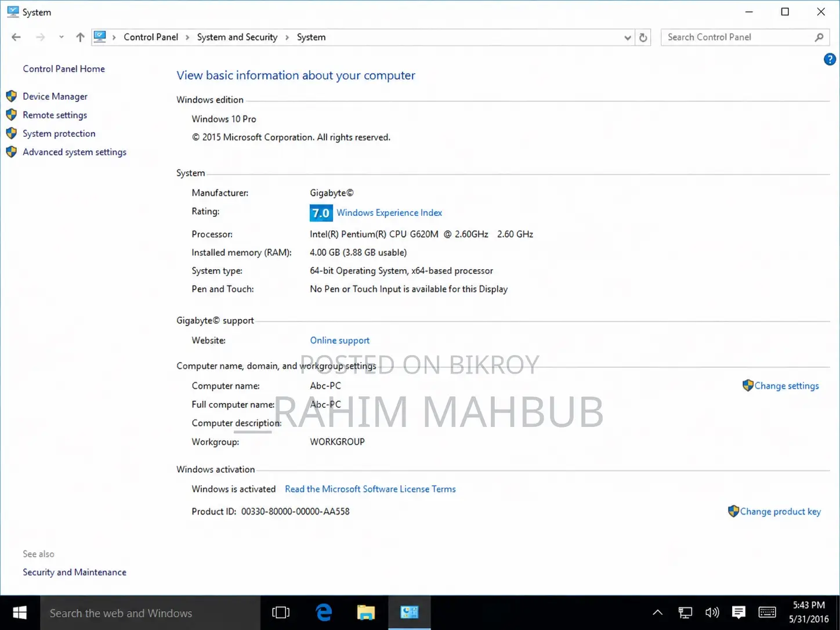This screenshot has width=840, height=630.
Task: Click the Control Panel taskbar icon
Action: (x=410, y=613)
